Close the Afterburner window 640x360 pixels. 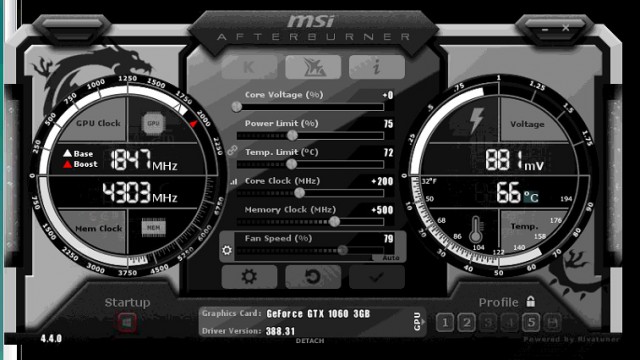[565, 28]
